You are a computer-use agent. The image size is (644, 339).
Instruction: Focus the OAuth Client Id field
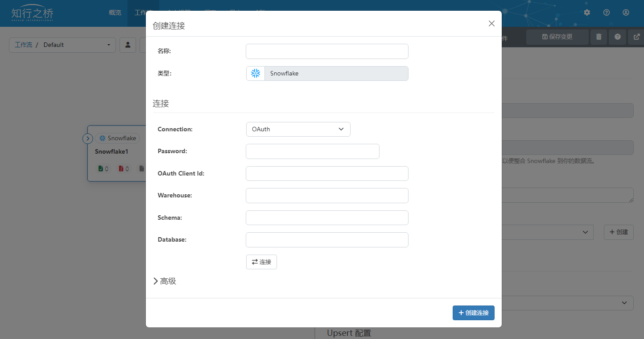pos(327,174)
